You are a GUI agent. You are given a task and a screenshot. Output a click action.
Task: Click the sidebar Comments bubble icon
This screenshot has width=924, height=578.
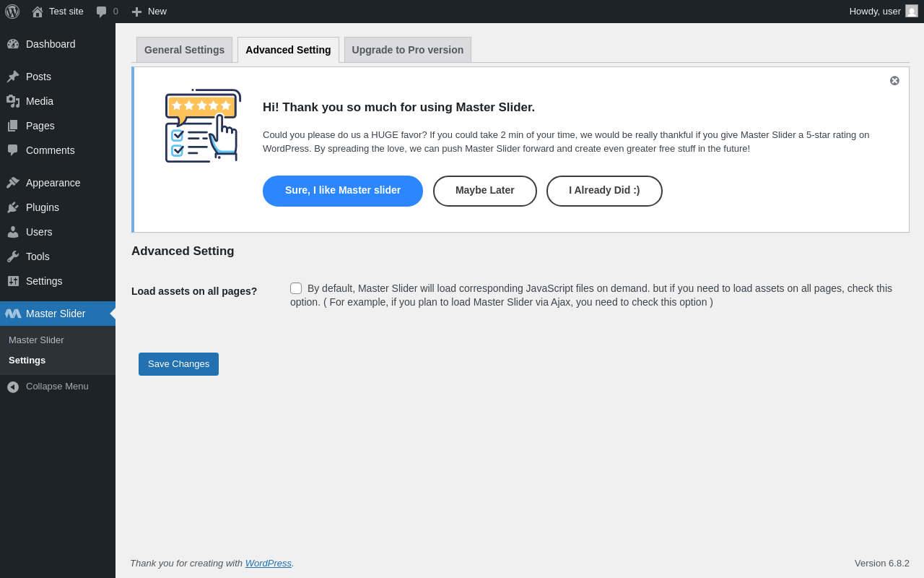coord(13,150)
